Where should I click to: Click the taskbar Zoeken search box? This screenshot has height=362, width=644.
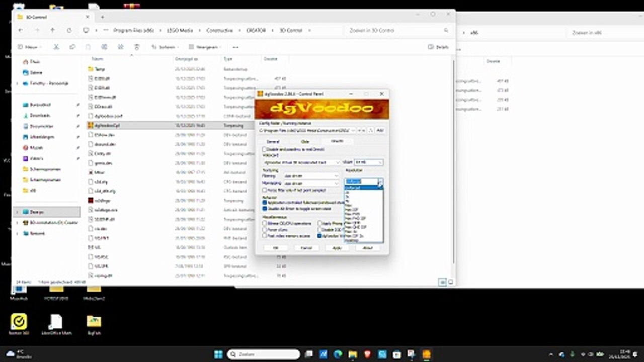264,354
